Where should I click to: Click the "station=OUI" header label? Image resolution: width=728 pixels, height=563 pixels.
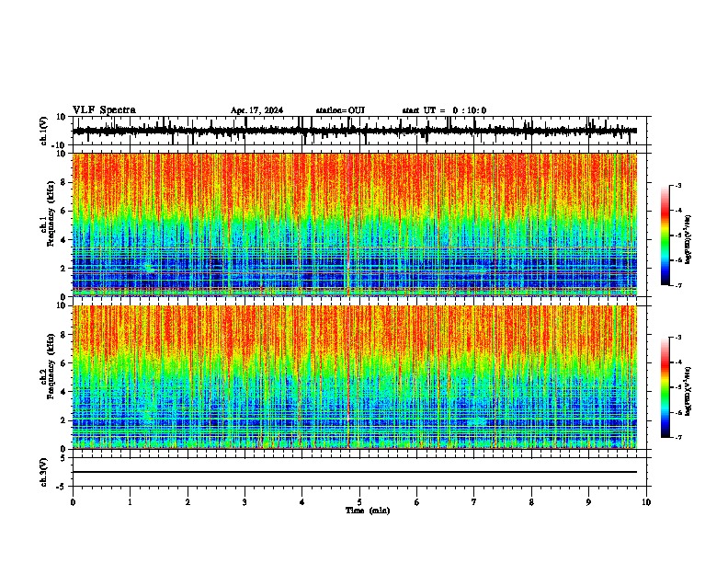tap(340, 110)
